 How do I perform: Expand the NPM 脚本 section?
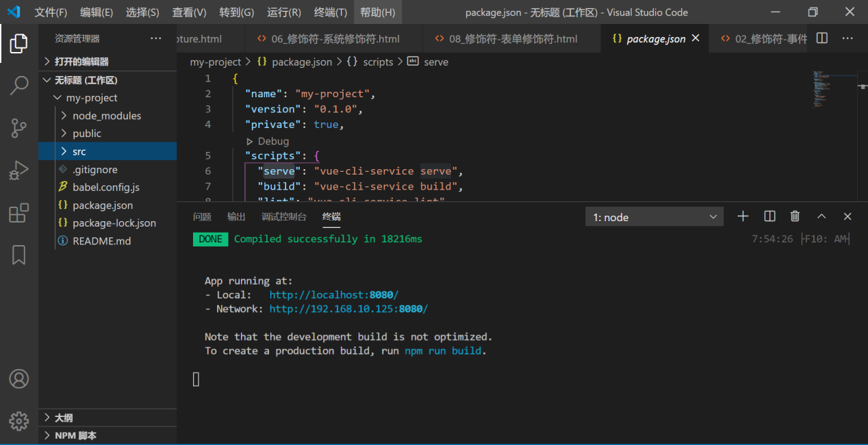[107, 435]
